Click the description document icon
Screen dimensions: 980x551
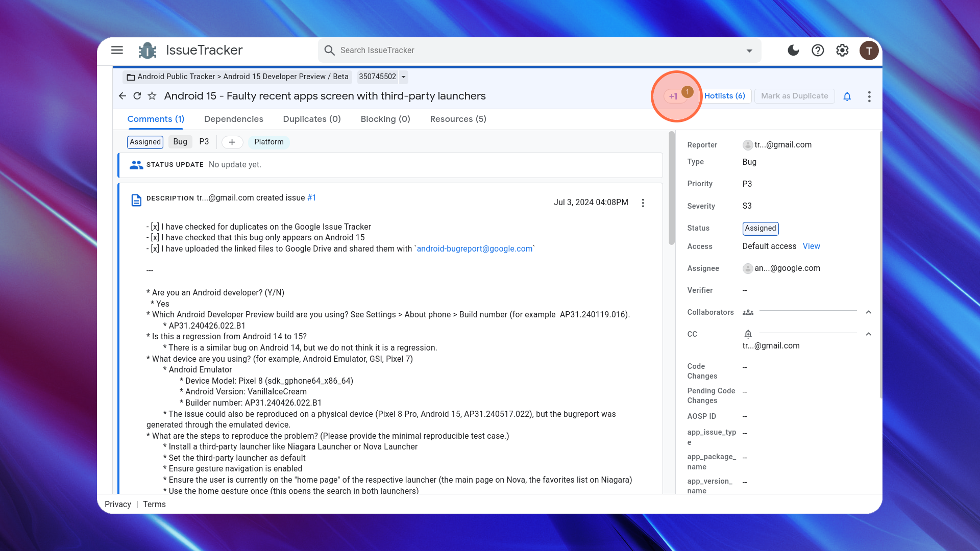(136, 200)
